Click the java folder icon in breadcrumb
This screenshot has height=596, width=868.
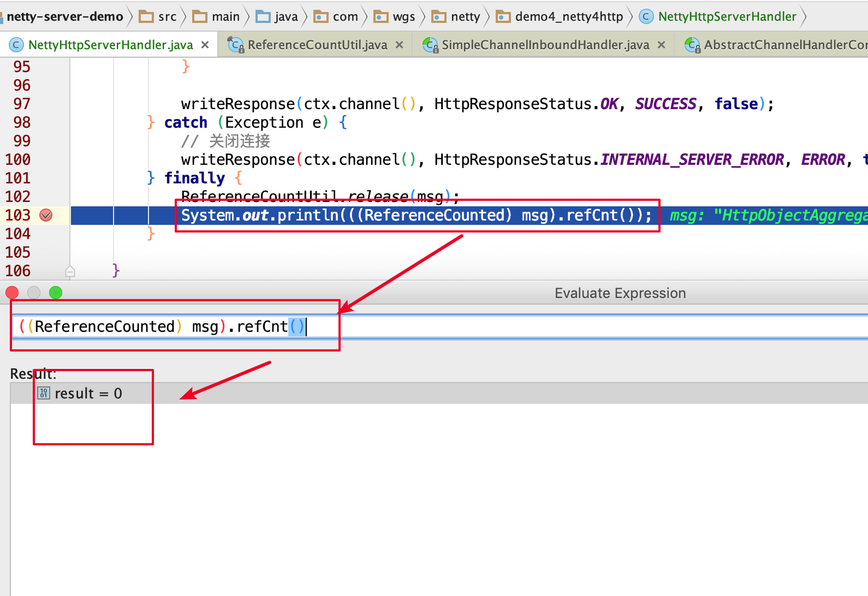point(263,16)
